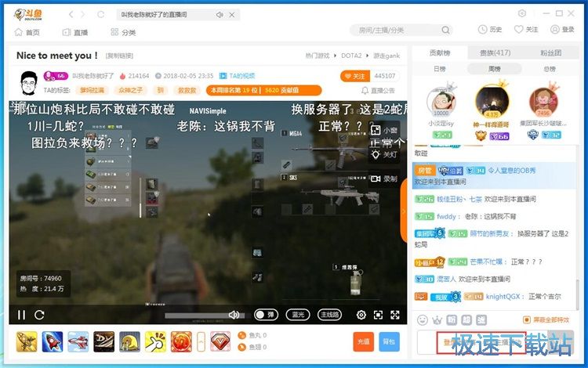Reload the video player
This screenshot has width=588, height=368.
pyautogui.click(x=39, y=315)
